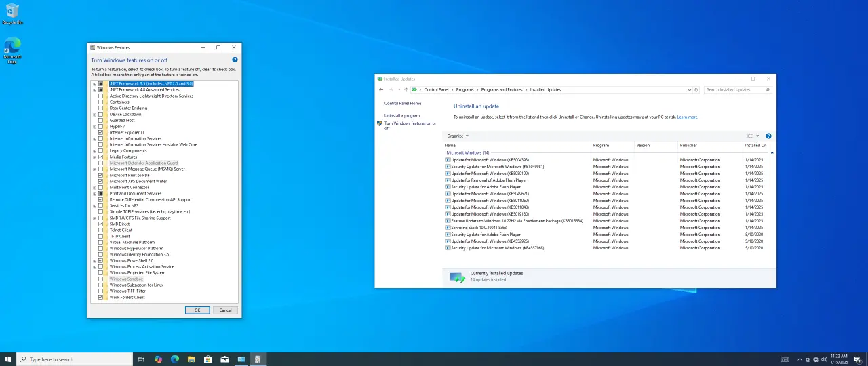Viewport: 868px width, 366px height.
Task: Open Microsoft Store from the taskbar
Action: (x=208, y=359)
